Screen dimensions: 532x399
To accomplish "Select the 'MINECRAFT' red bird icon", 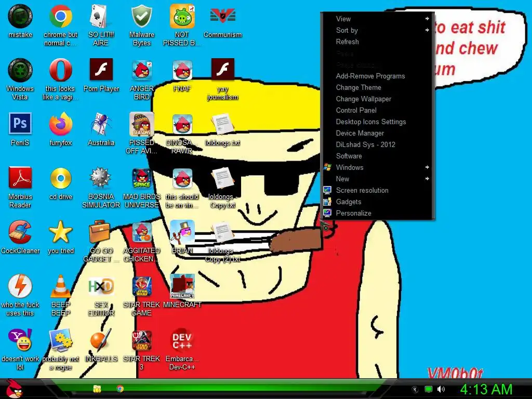I will (x=182, y=286).
